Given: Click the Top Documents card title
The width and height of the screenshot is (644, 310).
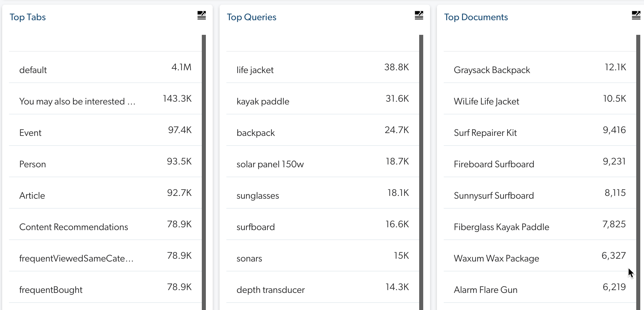Looking at the screenshot, I should [x=476, y=17].
